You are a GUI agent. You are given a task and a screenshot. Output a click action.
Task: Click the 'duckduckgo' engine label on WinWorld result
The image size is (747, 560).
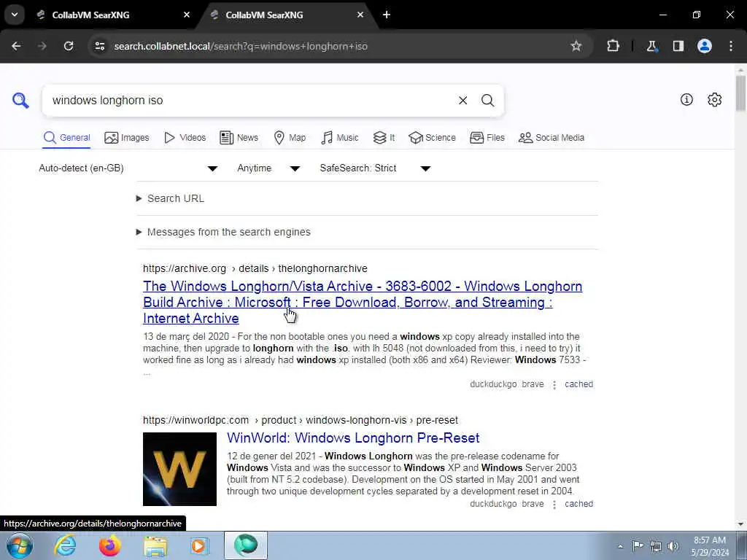[x=493, y=504]
